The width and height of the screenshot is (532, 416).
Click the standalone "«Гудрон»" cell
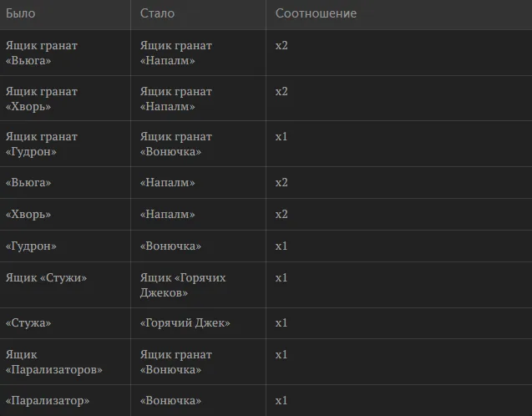pos(31,246)
